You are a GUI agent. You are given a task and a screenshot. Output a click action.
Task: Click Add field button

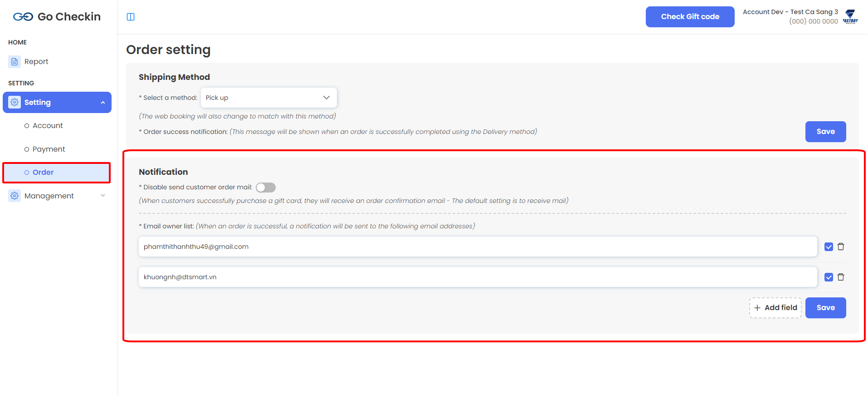point(775,308)
